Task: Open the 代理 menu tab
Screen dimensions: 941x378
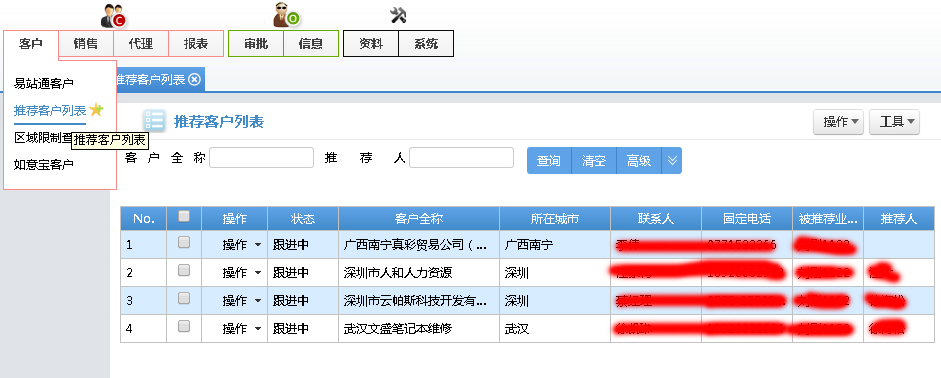Action: point(141,44)
